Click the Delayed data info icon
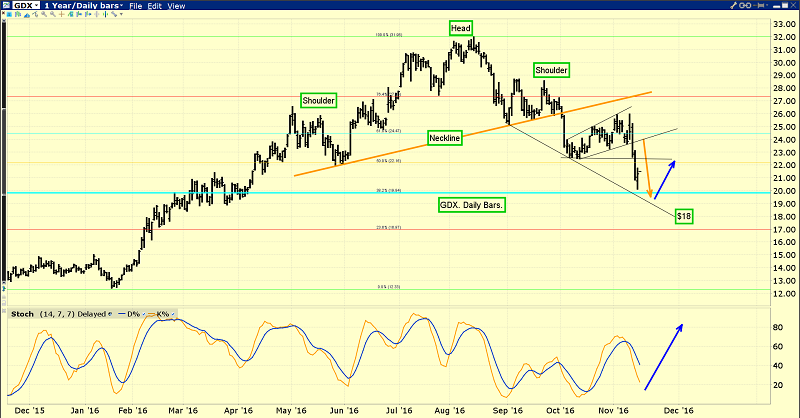This screenshot has height=418, width=800. (x=110, y=314)
